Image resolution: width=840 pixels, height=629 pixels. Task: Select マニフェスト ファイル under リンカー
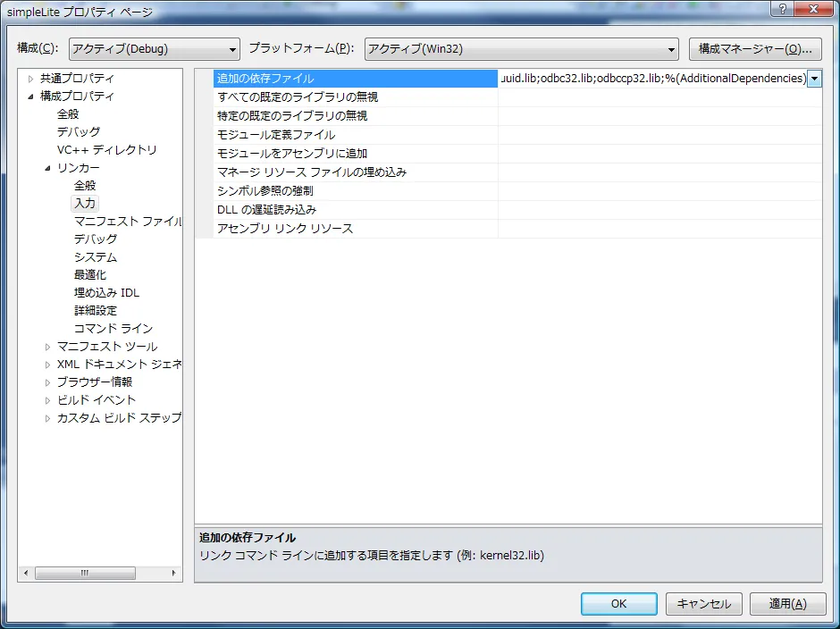click(128, 222)
